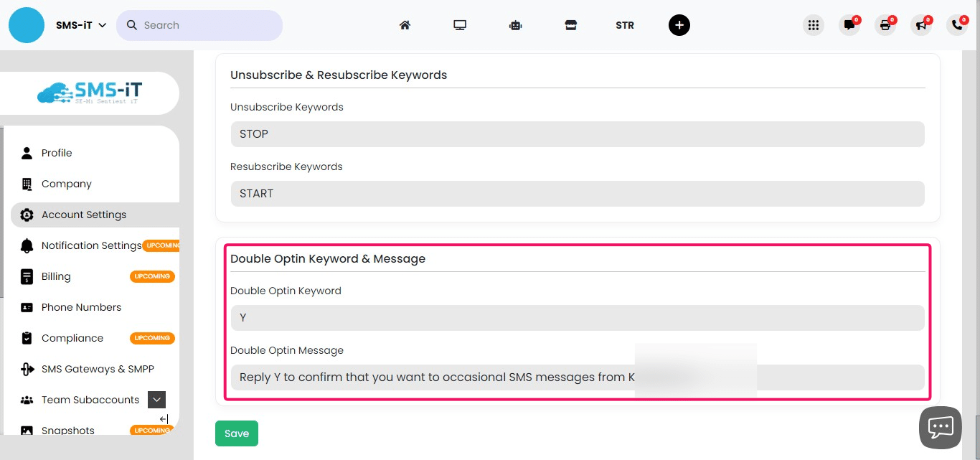The height and width of the screenshot is (460, 980).
Task: Open the Home icon in top navigation
Action: [405, 24]
